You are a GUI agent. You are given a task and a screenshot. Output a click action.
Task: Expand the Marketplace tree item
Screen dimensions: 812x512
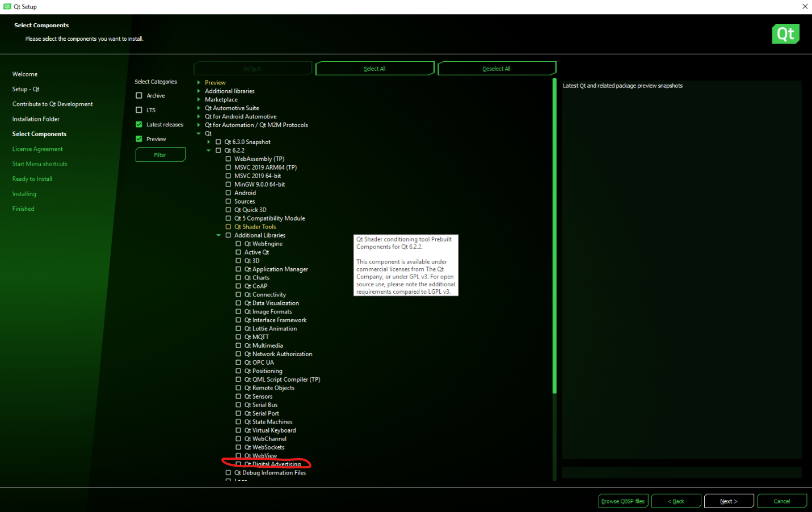click(x=199, y=100)
